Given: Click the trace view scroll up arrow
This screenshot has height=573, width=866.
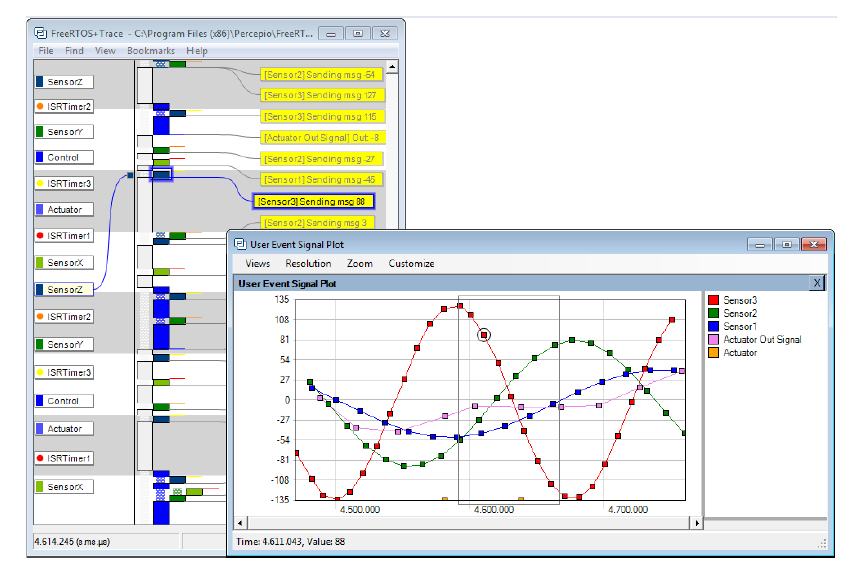Looking at the screenshot, I should pyautogui.click(x=393, y=68).
